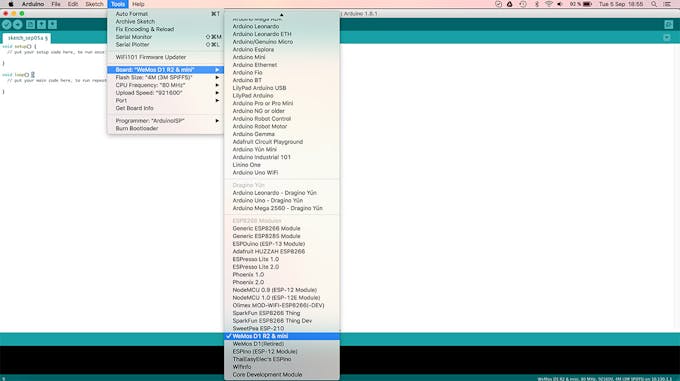Pick Arduino Industrial 101 board
The height and width of the screenshot is (381, 680).
[282, 157]
